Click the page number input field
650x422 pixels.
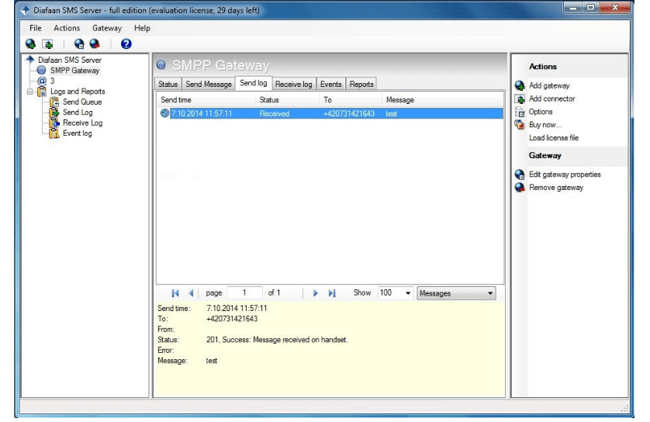245,293
